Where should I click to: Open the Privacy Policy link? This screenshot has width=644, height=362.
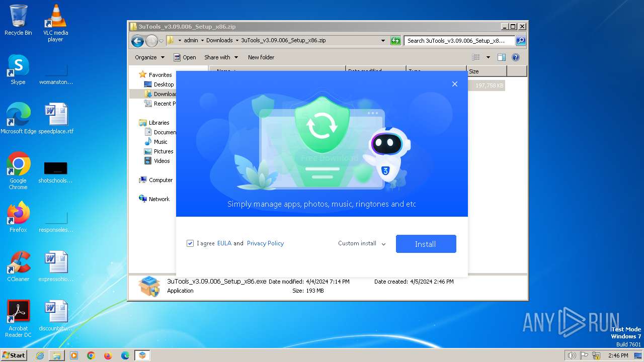265,243
